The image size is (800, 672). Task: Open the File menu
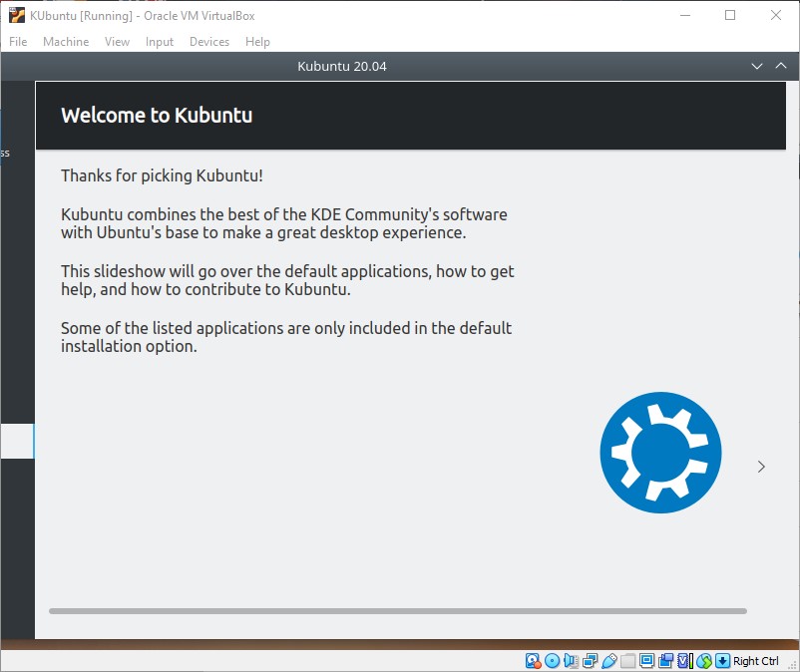(x=18, y=42)
